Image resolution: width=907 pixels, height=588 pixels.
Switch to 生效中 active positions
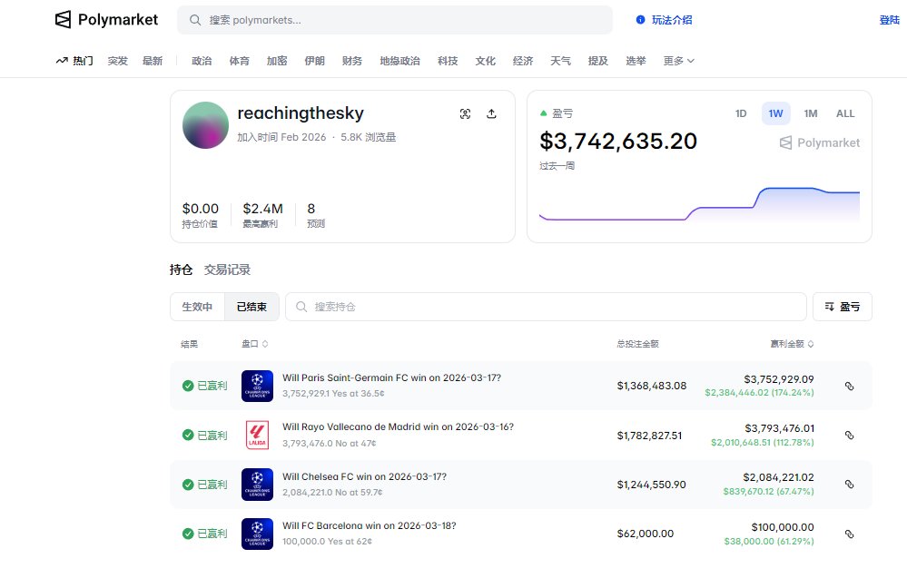click(197, 307)
